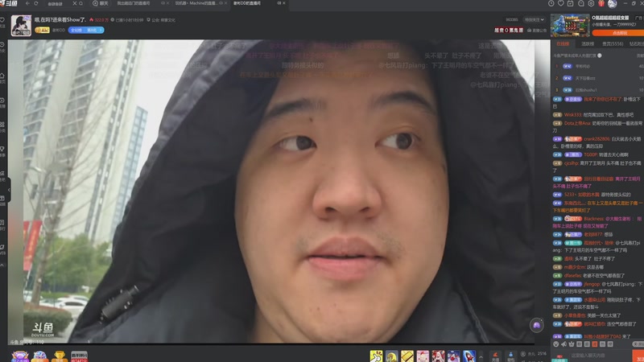Open category grid icon in left sidebar
The width and height of the screenshot is (644, 362).
pos(2,125)
